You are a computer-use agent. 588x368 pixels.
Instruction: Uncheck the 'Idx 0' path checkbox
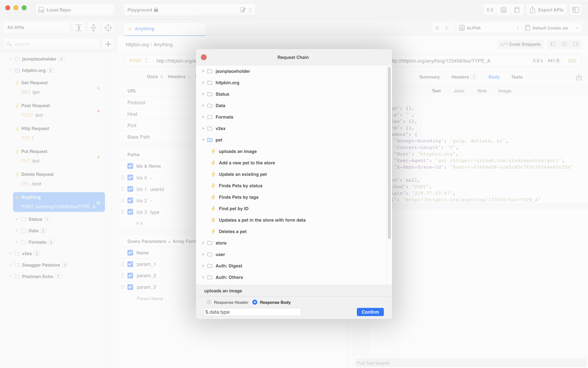(x=130, y=177)
